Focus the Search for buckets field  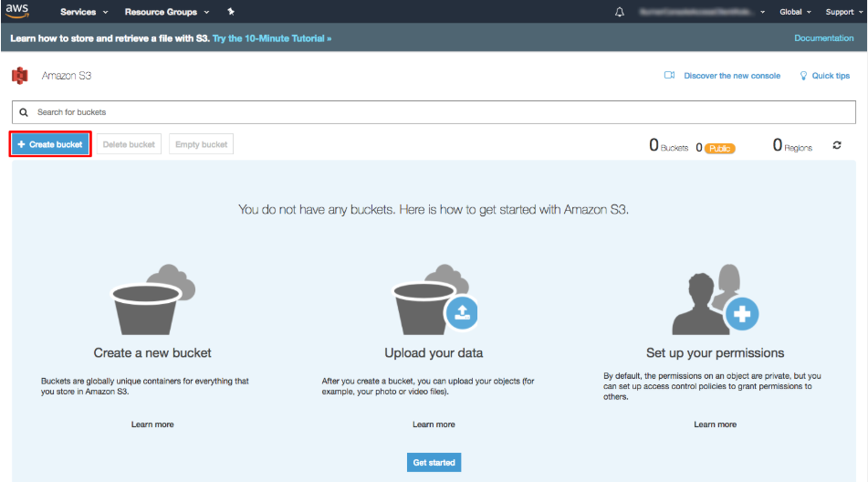tap(434, 112)
